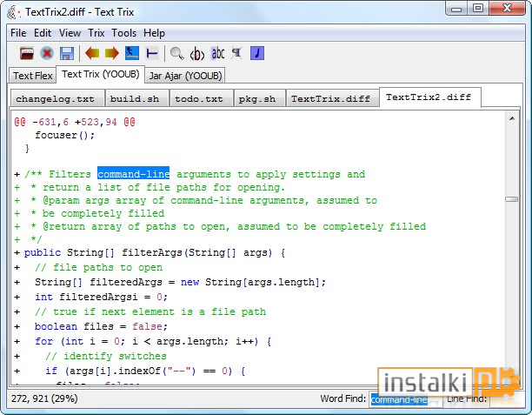532x415 pixels.
Task: Click the '272, 921 (29%)' status bar position
Action: [x=44, y=398]
